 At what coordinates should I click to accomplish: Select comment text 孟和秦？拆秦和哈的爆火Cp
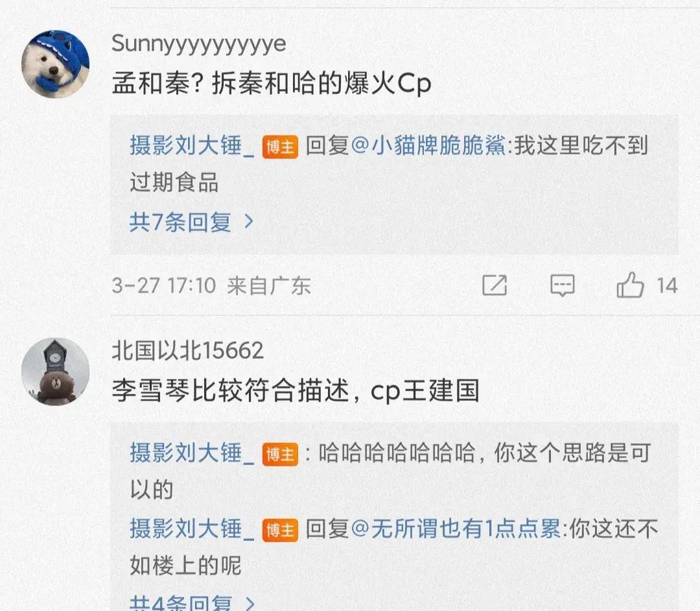point(272,84)
